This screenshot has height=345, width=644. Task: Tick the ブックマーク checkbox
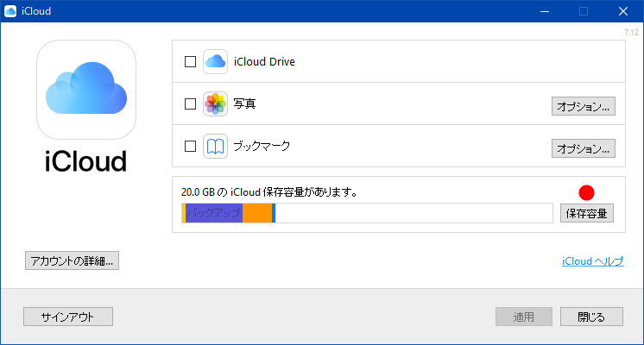191,147
